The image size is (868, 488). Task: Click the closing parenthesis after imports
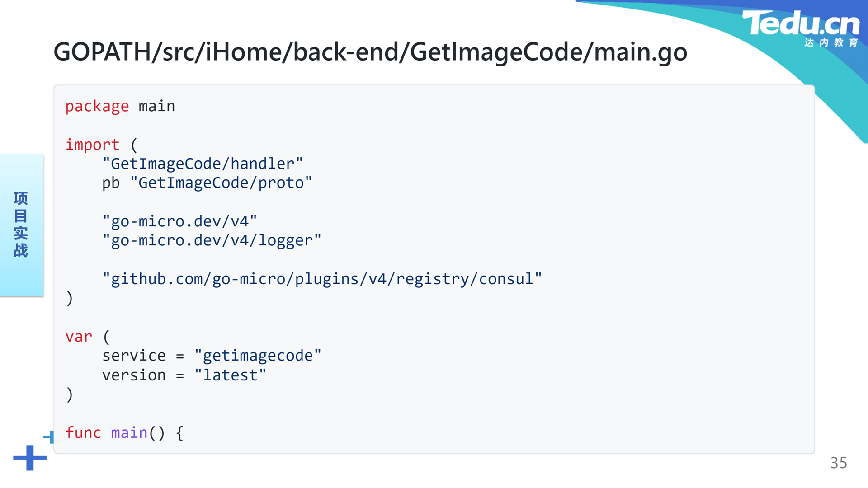69,299
